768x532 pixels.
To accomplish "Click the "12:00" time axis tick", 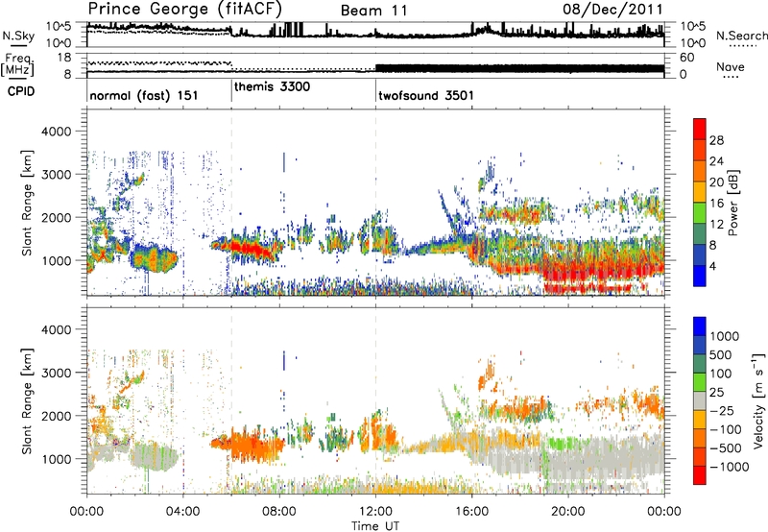I will tap(375, 512).
